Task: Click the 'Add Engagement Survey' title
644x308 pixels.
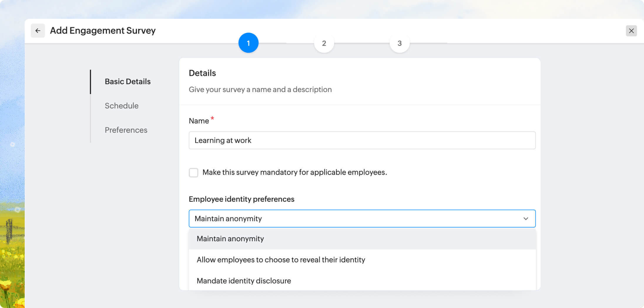Action: tap(103, 31)
